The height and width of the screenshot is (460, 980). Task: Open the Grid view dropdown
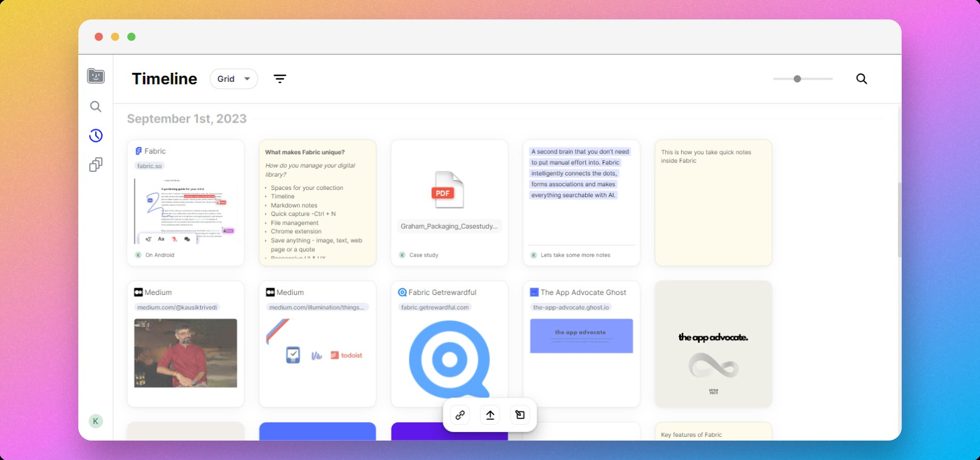click(233, 79)
